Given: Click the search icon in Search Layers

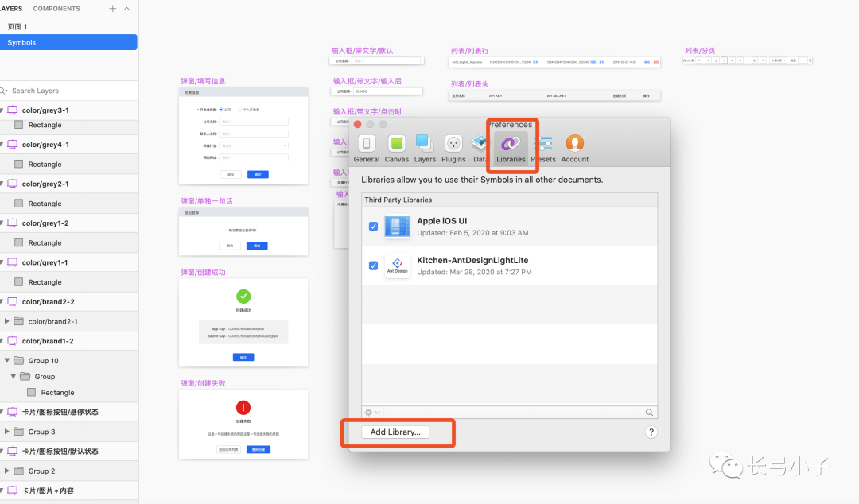Looking at the screenshot, I should pyautogui.click(x=5, y=91).
